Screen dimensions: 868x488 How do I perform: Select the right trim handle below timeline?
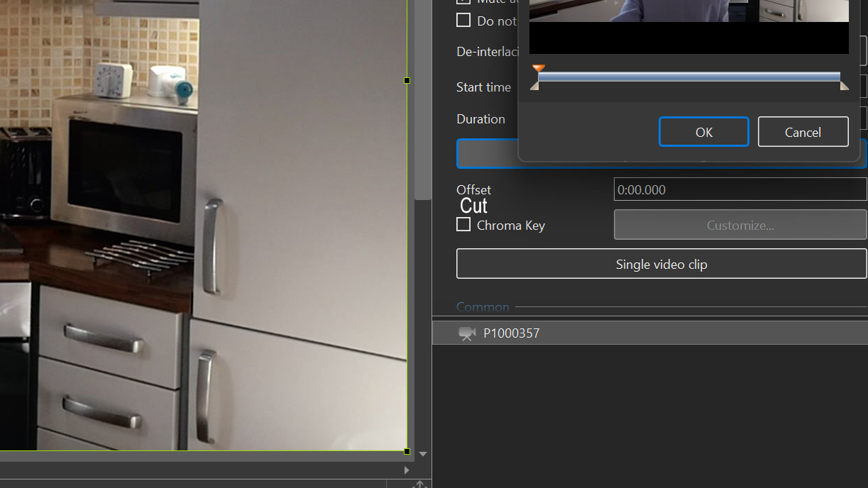click(844, 86)
